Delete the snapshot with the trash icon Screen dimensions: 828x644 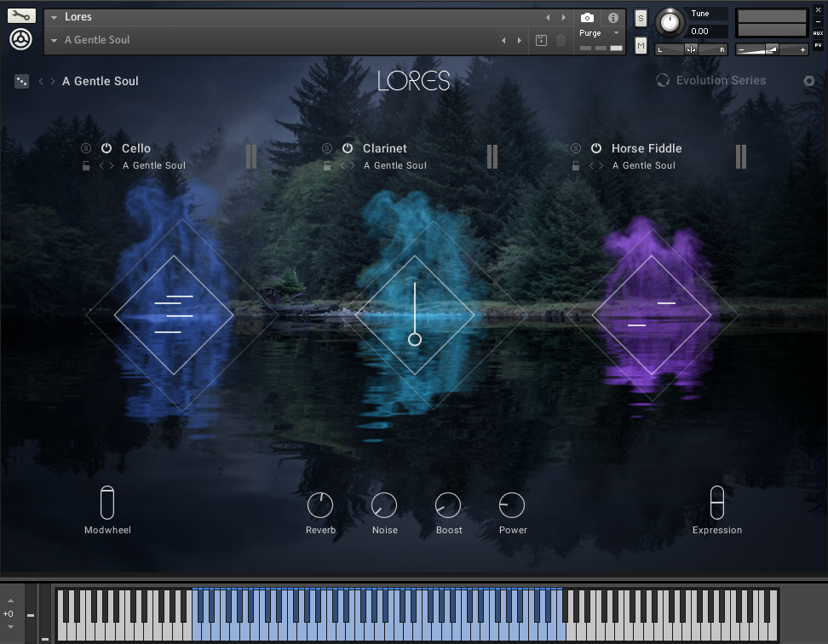point(561,40)
